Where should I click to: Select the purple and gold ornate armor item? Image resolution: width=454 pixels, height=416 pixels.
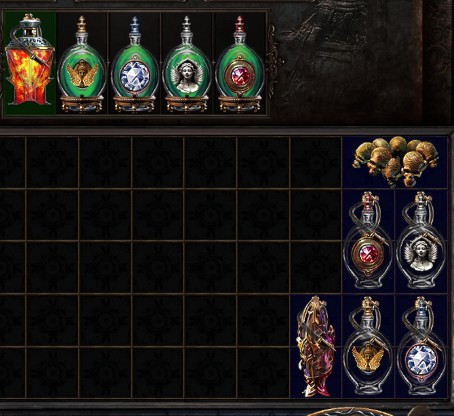315,346
